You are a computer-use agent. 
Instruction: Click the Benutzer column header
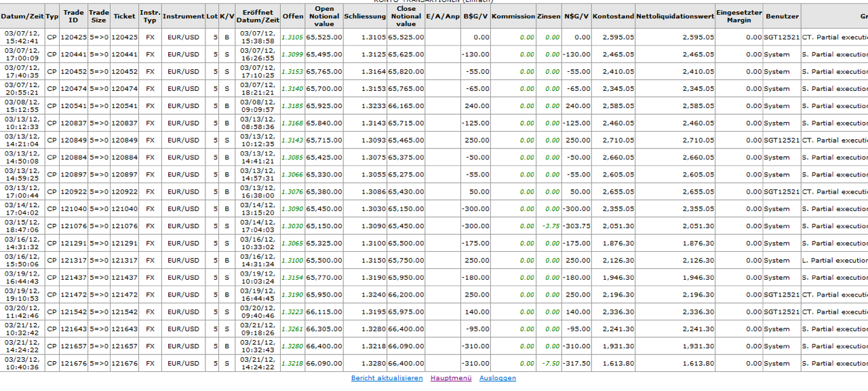click(782, 16)
